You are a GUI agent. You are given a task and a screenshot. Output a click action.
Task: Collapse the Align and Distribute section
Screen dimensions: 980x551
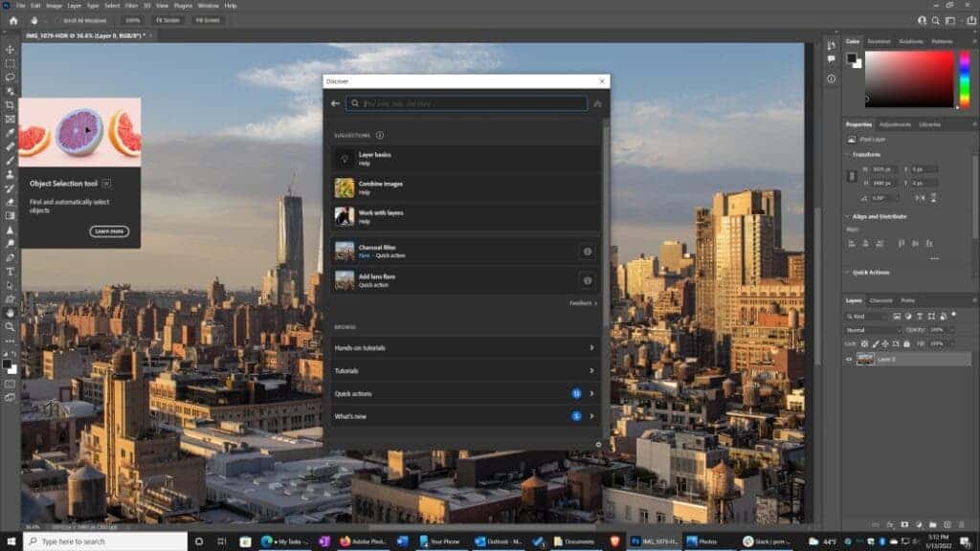point(848,216)
